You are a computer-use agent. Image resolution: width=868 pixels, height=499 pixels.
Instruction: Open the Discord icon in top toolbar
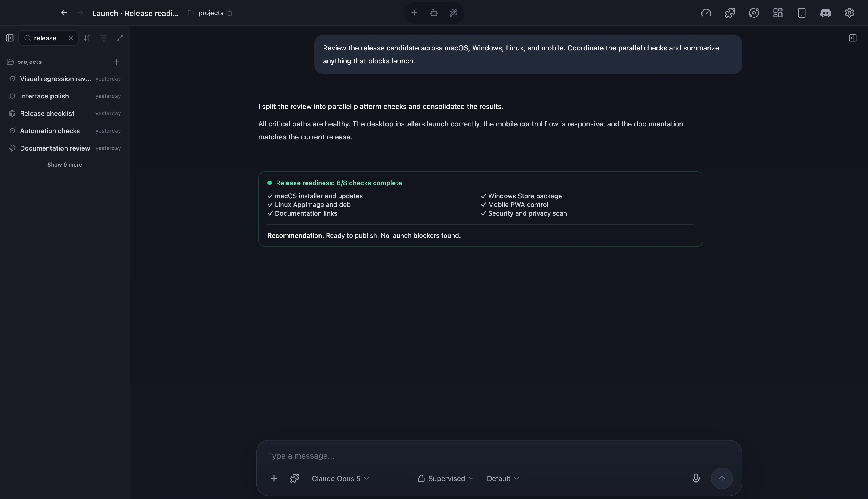pos(825,13)
